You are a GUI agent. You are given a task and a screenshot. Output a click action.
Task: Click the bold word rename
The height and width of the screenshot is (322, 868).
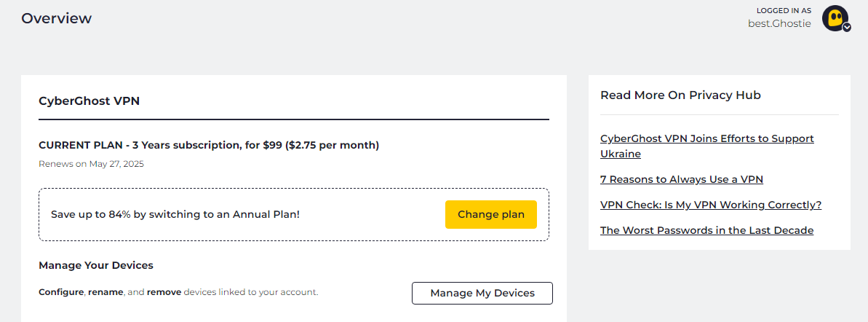click(105, 292)
